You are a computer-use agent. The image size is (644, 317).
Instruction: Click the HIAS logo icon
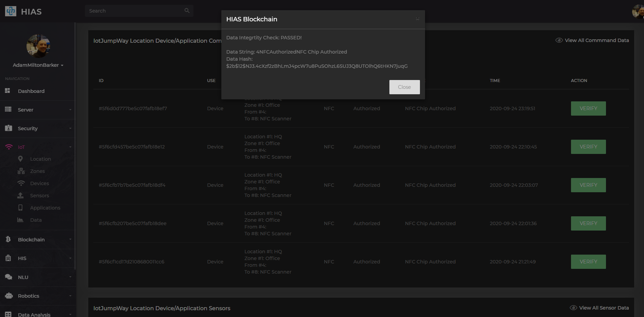(11, 11)
